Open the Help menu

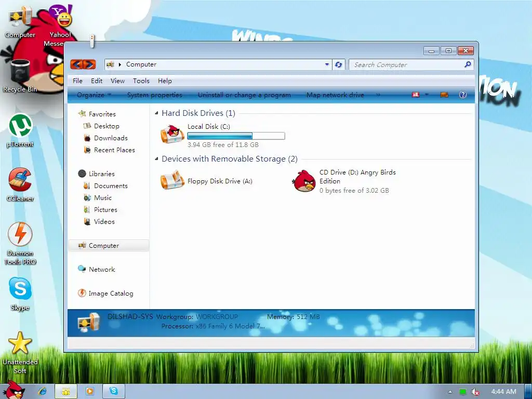point(165,81)
